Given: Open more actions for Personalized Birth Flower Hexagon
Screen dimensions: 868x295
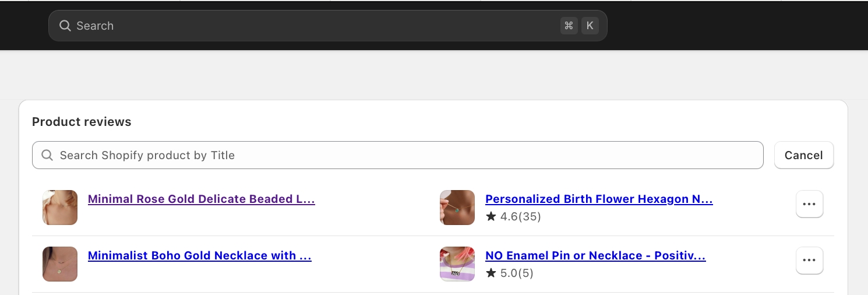Looking at the screenshot, I should coord(809,204).
